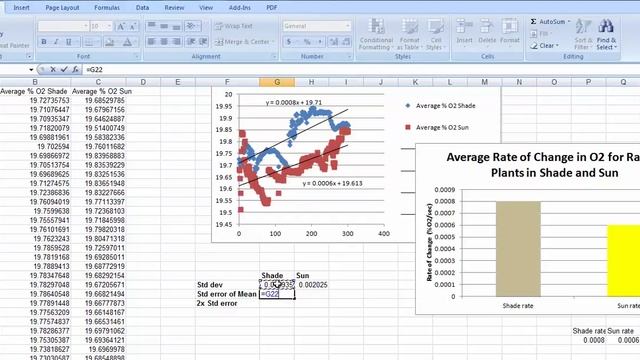640x360 pixels.
Task: Open Conditional Formatting menu
Action: click(376, 34)
